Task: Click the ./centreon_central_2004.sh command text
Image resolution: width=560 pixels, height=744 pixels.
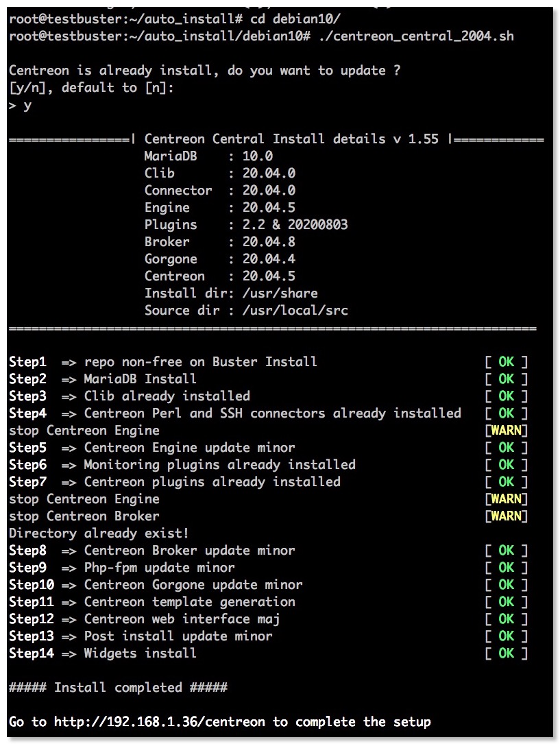Action: 417,36
